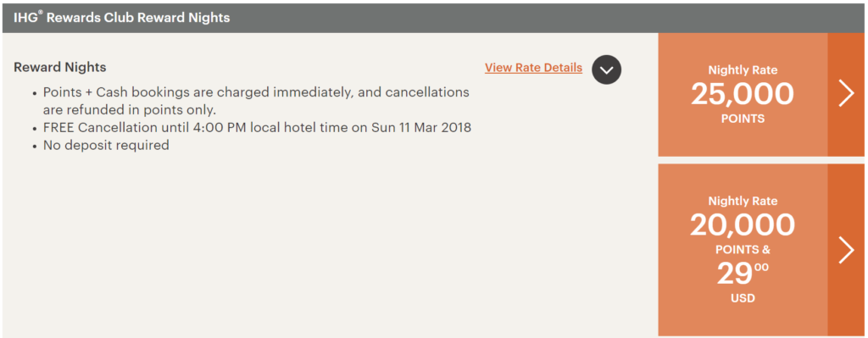
Task: Click the POINTS & label in lower tile
Action: point(743,250)
